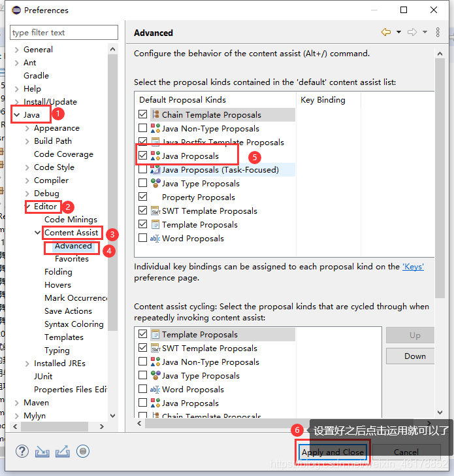454x476 pixels.
Task: Click the tree pane horizontal scrollbar thumb
Action: pos(55,426)
